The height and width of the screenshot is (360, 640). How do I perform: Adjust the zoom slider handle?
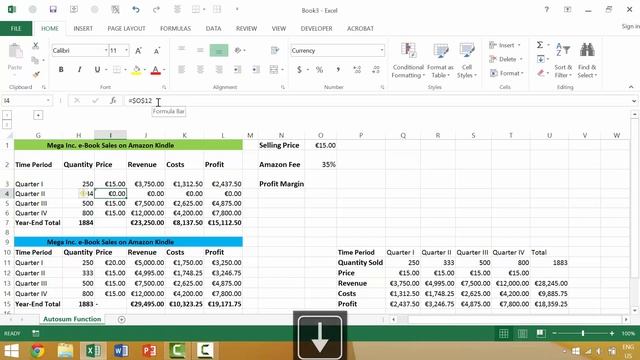tap(583, 334)
